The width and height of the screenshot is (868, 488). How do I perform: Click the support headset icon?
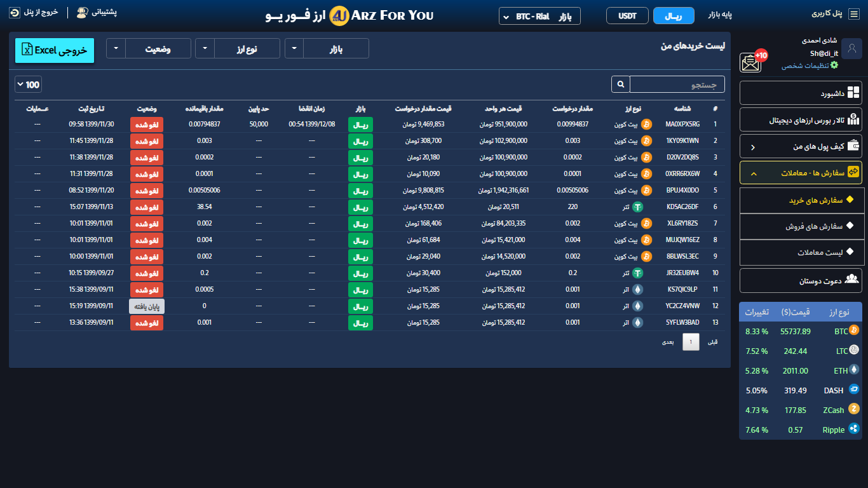coord(82,12)
